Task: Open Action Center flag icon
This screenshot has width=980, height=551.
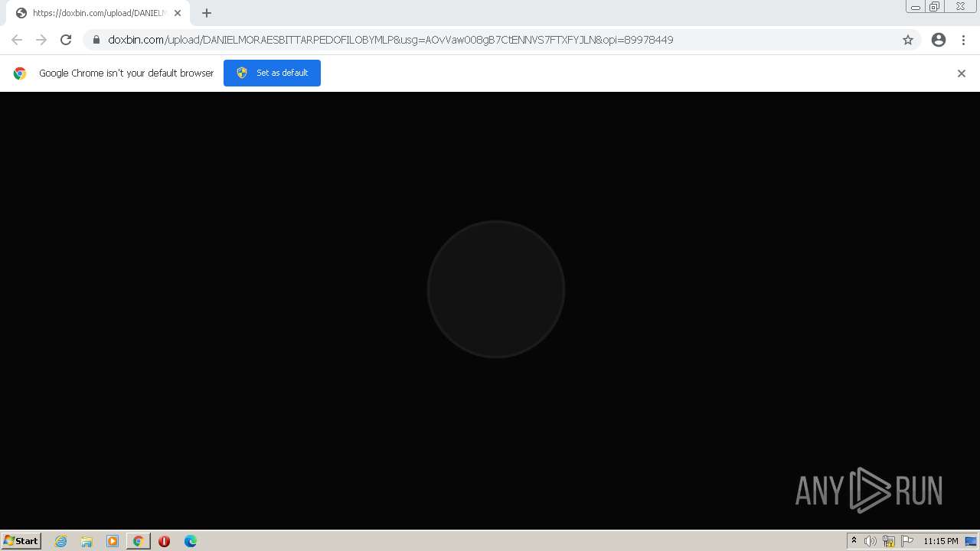Action: (x=907, y=541)
